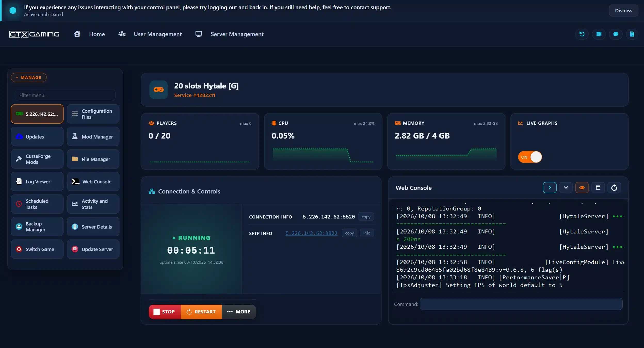
Task: Expand Web Console chevron-down dropdown
Action: (566, 188)
